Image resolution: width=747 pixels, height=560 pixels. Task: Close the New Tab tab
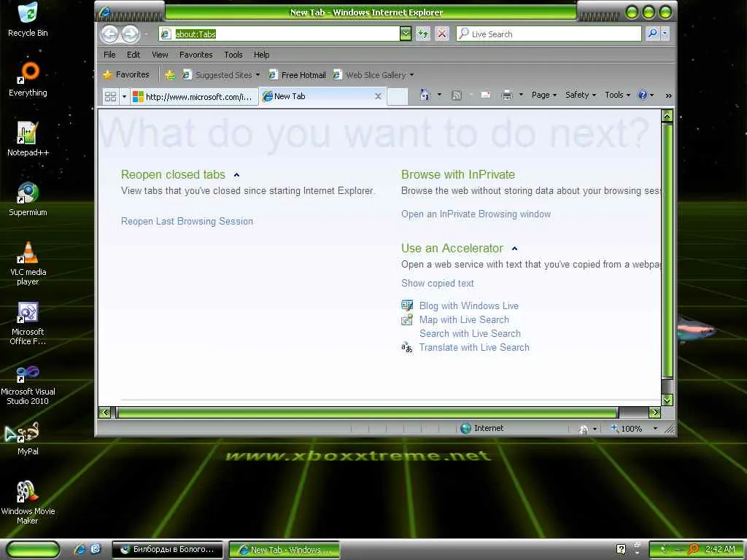pos(379,96)
